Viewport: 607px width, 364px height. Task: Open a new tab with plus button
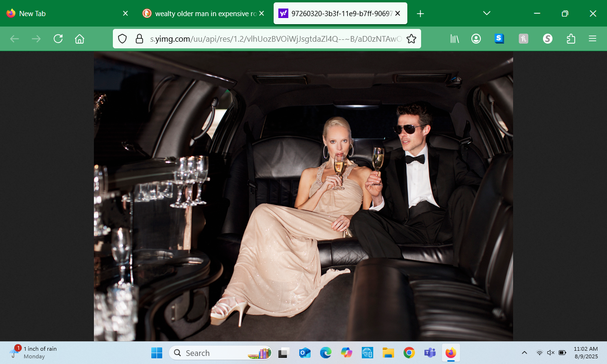(420, 14)
